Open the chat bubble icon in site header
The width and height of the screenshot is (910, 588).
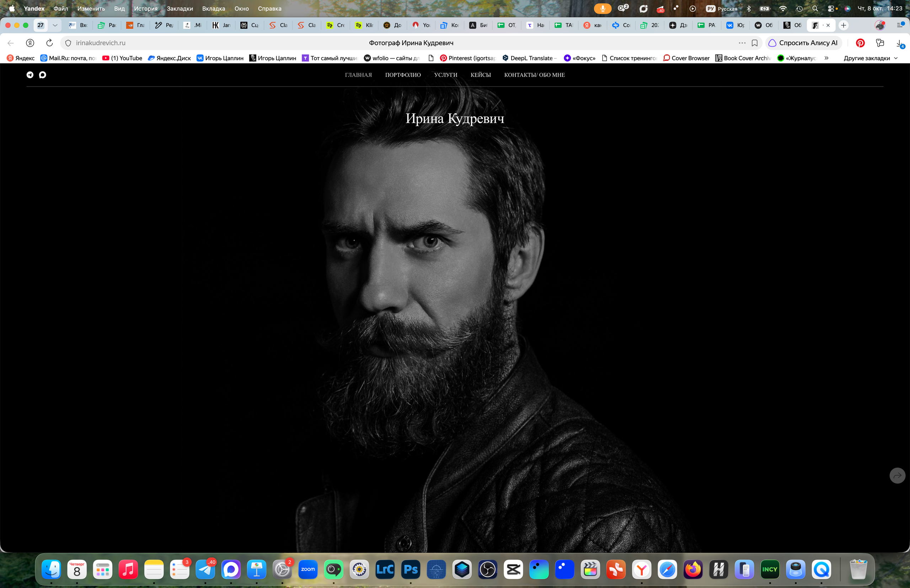42,75
